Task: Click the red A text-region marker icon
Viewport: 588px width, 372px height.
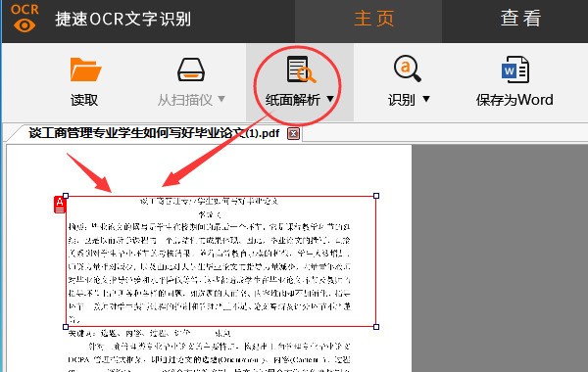Action: pyautogui.click(x=60, y=205)
